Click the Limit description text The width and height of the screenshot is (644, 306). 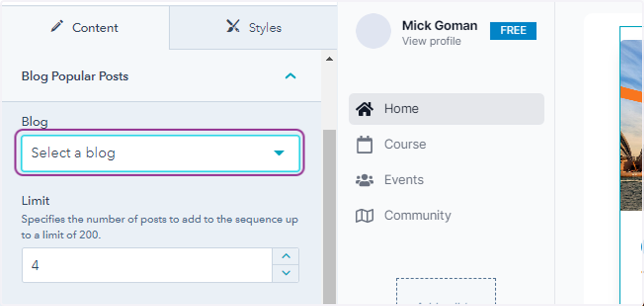(x=160, y=228)
